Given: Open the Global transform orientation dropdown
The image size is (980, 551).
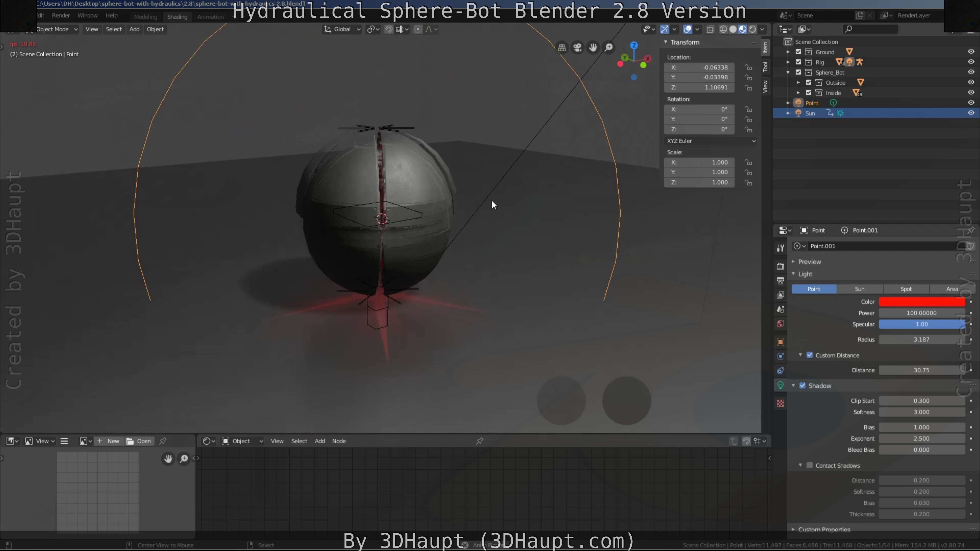Looking at the screenshot, I should tap(342, 29).
